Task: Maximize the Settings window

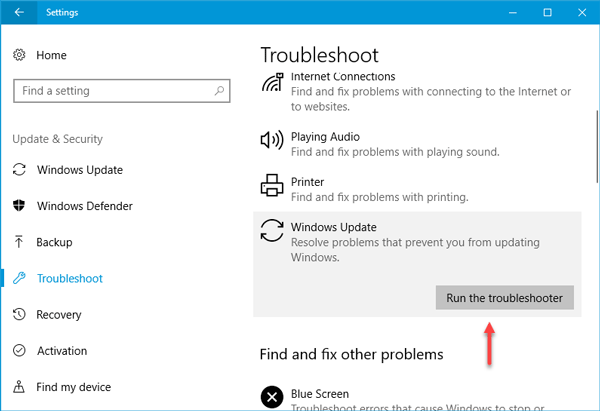Action: (x=546, y=13)
